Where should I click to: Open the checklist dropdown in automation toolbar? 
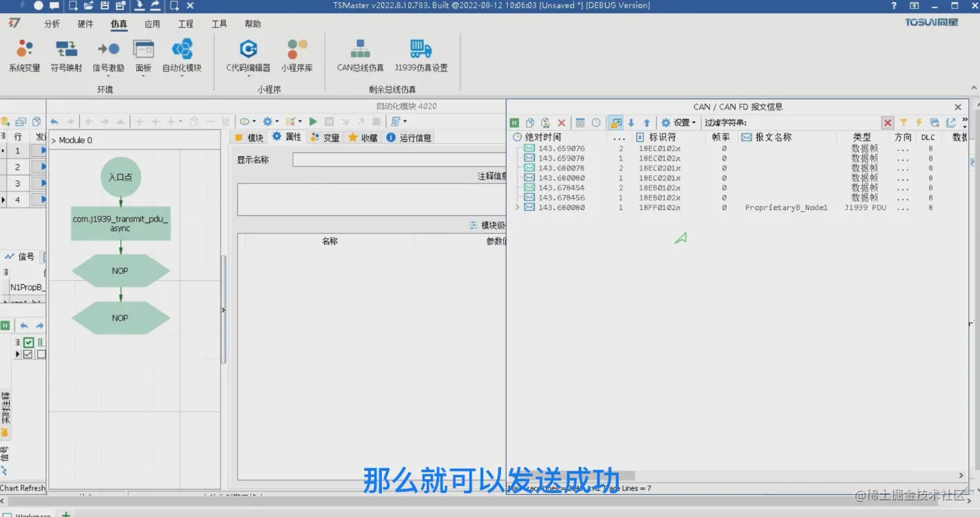point(293,122)
